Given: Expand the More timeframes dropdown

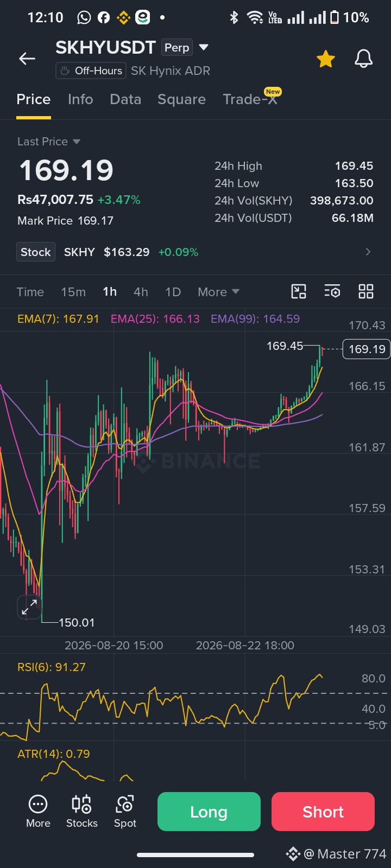Looking at the screenshot, I should coord(218,292).
